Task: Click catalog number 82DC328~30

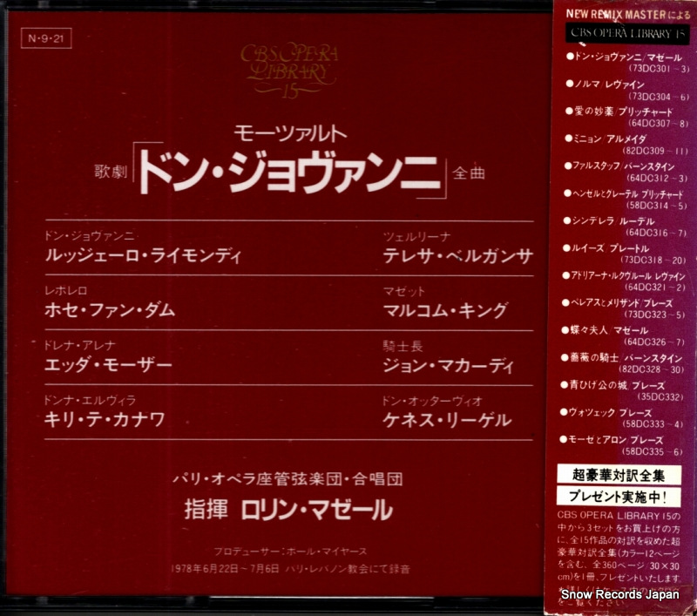Action: (651, 369)
